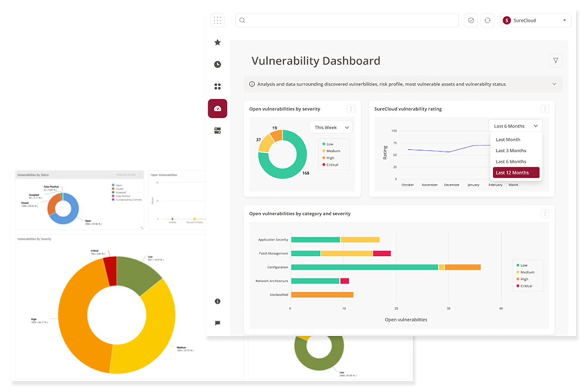The height and width of the screenshot is (392, 588).
Task: Select the dashboard gauge sidebar icon
Action: tap(218, 109)
